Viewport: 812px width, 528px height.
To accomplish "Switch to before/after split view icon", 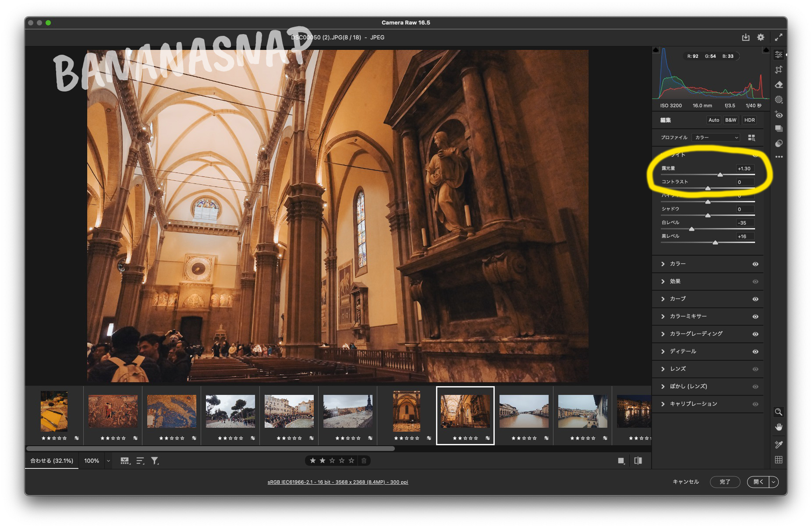I will coord(638,461).
